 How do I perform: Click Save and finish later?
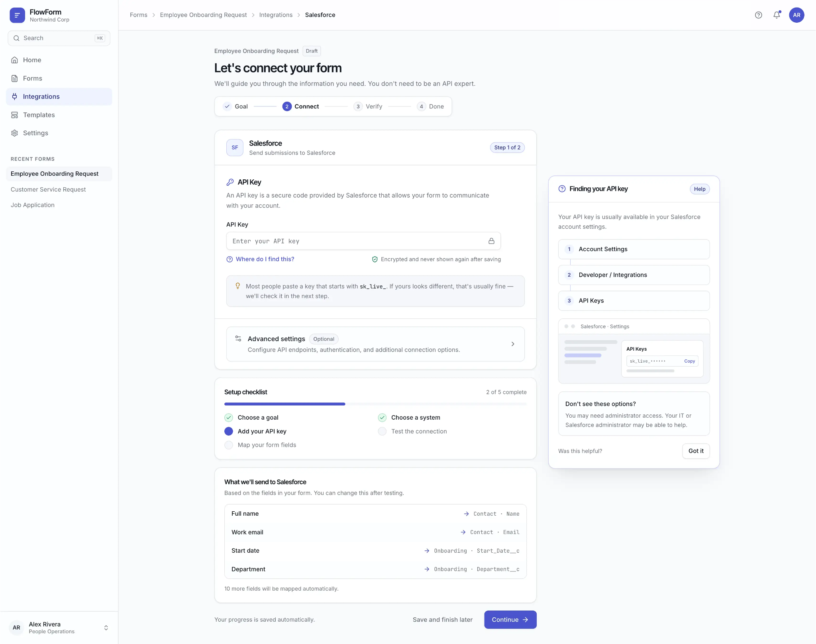tap(443, 620)
